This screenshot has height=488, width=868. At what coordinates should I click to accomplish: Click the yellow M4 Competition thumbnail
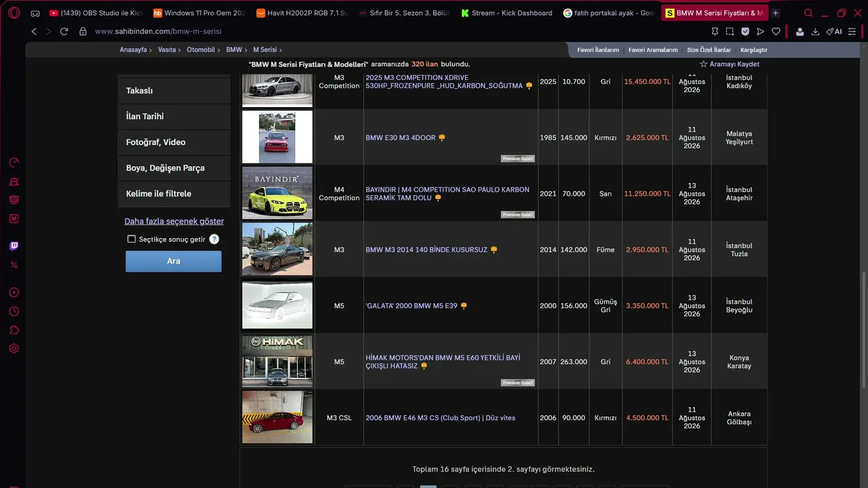click(277, 193)
